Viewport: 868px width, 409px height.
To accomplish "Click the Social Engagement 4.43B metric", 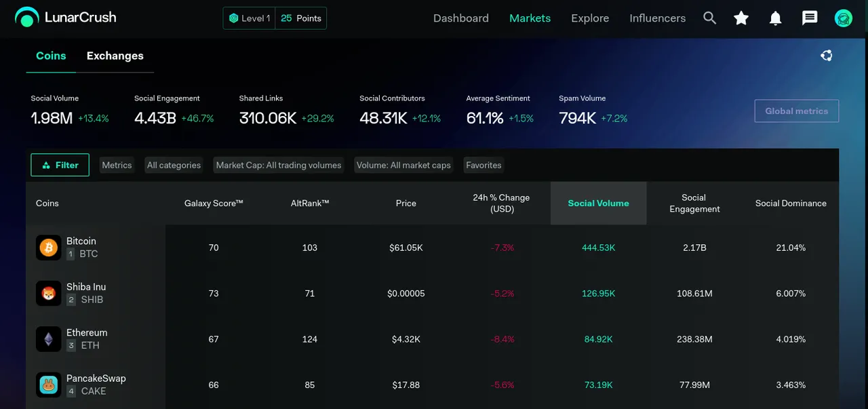I will pyautogui.click(x=174, y=111).
